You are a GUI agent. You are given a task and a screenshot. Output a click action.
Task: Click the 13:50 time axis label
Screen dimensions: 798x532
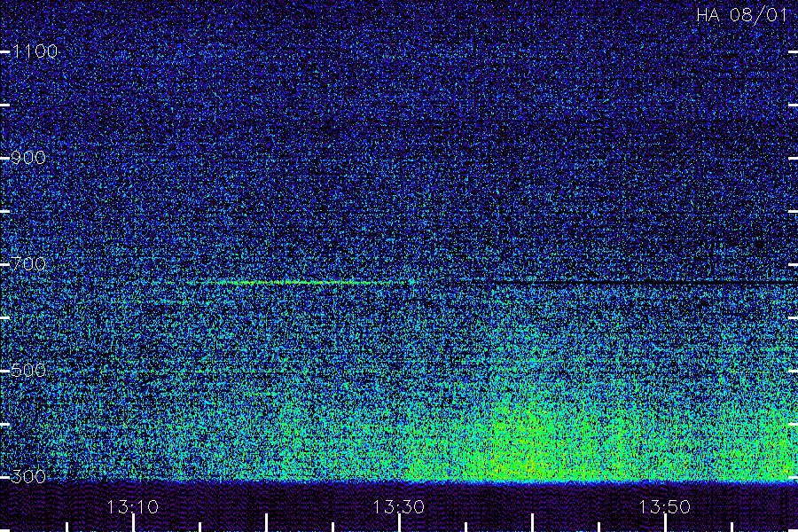tap(665, 507)
